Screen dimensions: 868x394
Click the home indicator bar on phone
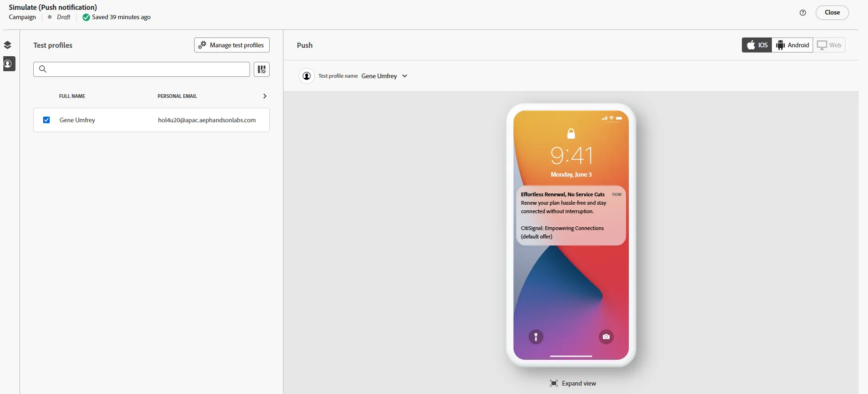pos(571,356)
